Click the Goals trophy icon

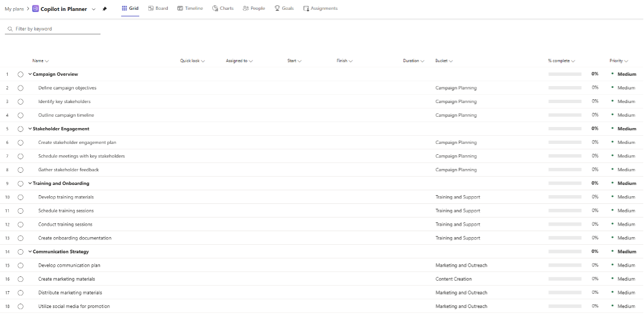(277, 9)
